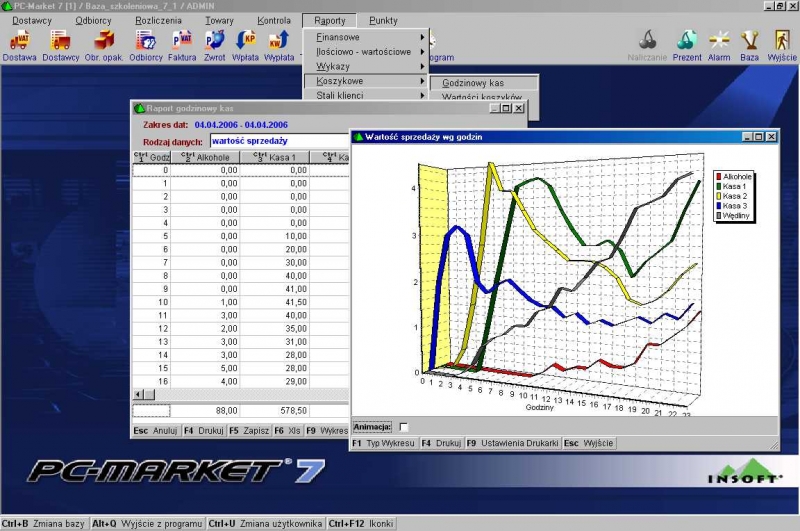Image resolution: width=800 pixels, height=531 pixels.
Task: Click F4 Drukuj in chart window
Action: point(442,443)
